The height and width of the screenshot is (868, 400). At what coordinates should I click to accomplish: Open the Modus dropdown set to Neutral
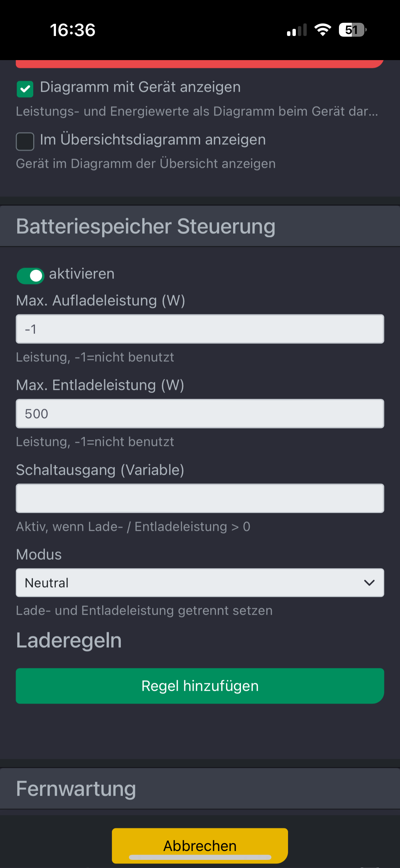click(x=200, y=583)
